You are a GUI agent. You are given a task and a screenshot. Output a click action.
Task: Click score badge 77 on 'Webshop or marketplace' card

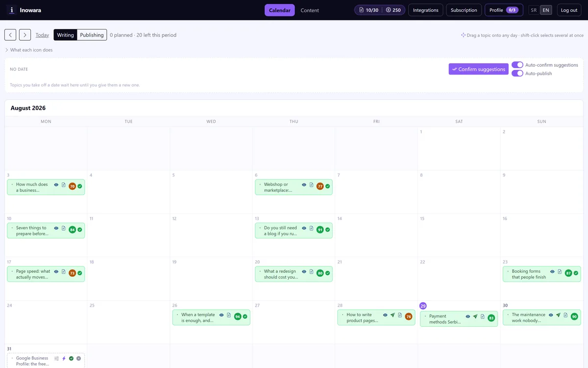(x=320, y=186)
